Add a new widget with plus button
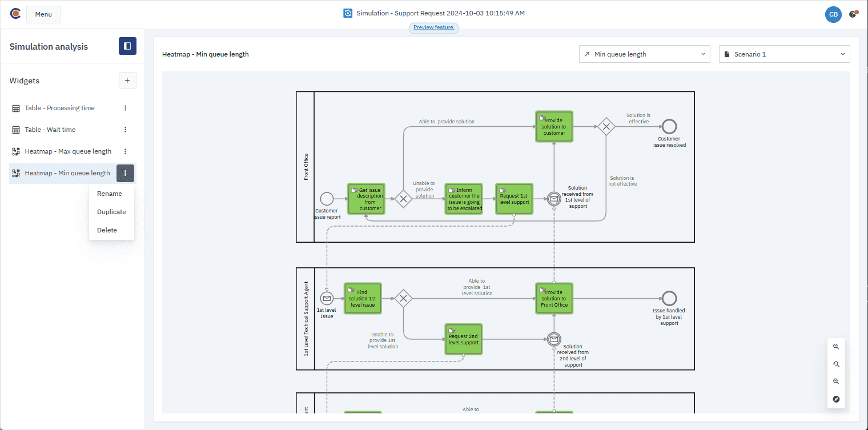The height and width of the screenshot is (430, 868). [127, 81]
